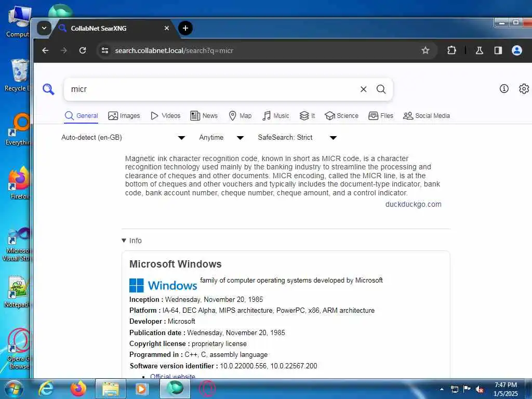Launch Firefox from the taskbar
This screenshot has width=532, height=399.
78,389
